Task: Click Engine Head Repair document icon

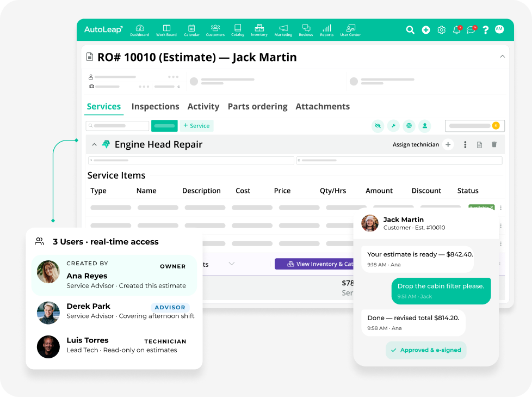Action: click(x=479, y=145)
